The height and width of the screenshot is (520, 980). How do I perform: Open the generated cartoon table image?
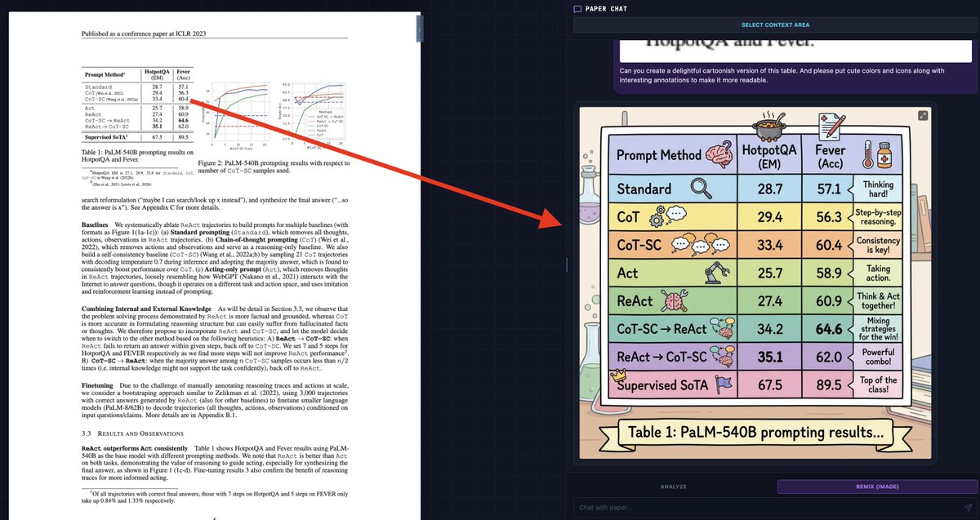tap(755, 282)
